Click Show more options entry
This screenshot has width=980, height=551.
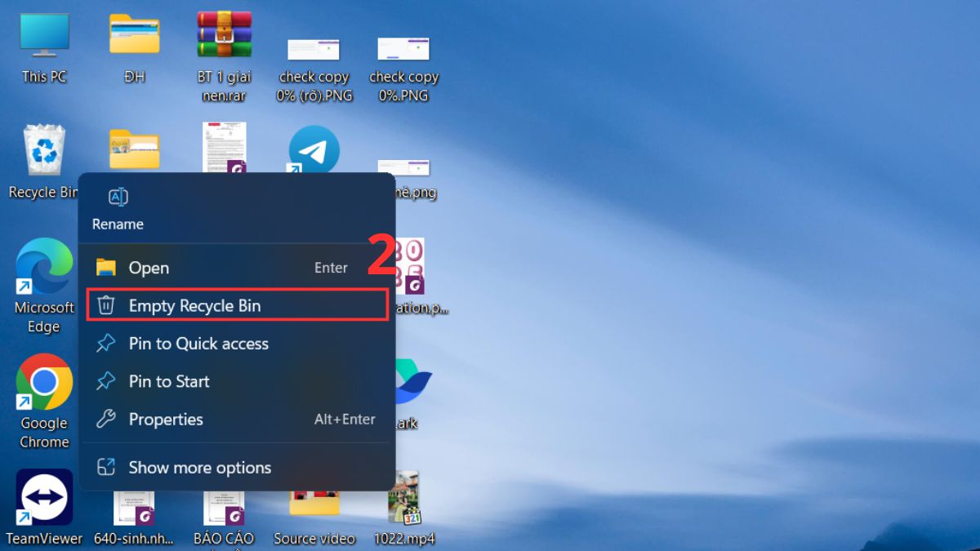tap(199, 467)
